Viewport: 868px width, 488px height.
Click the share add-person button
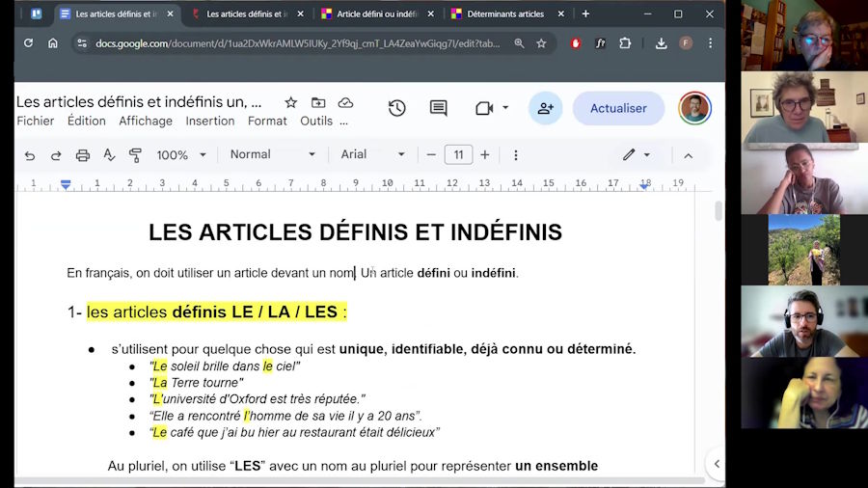[x=545, y=108]
